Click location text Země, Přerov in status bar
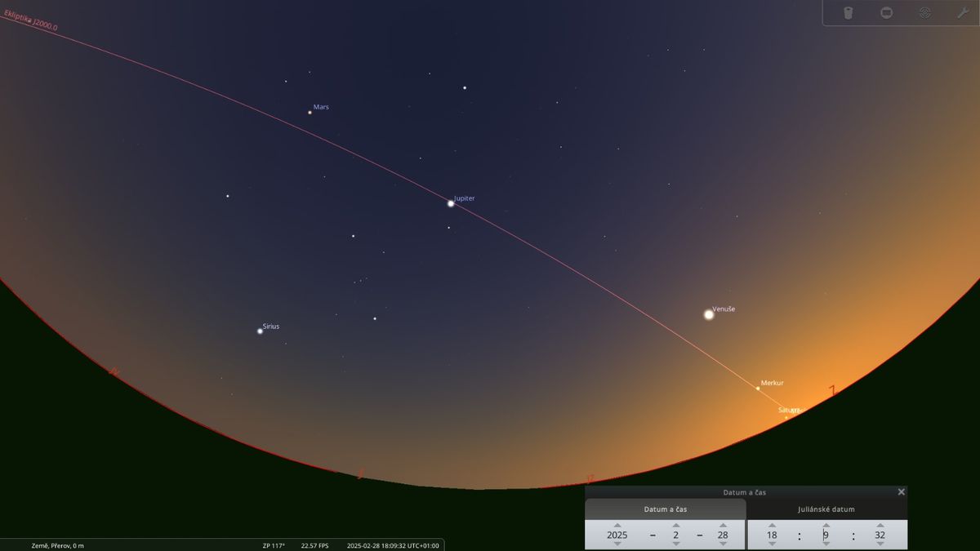 46,545
